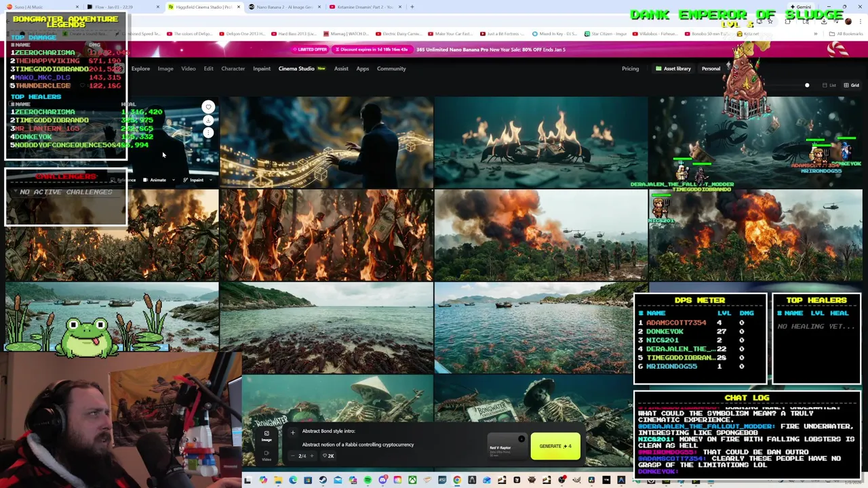Open the Assist nav item
The width and height of the screenshot is (868, 488).
coord(341,68)
